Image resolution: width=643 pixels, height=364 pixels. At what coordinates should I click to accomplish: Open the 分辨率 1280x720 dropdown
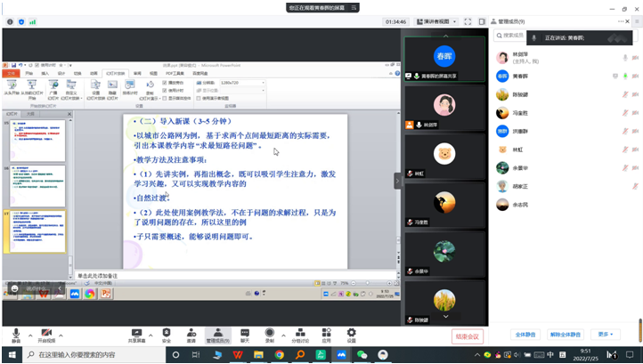242,83
